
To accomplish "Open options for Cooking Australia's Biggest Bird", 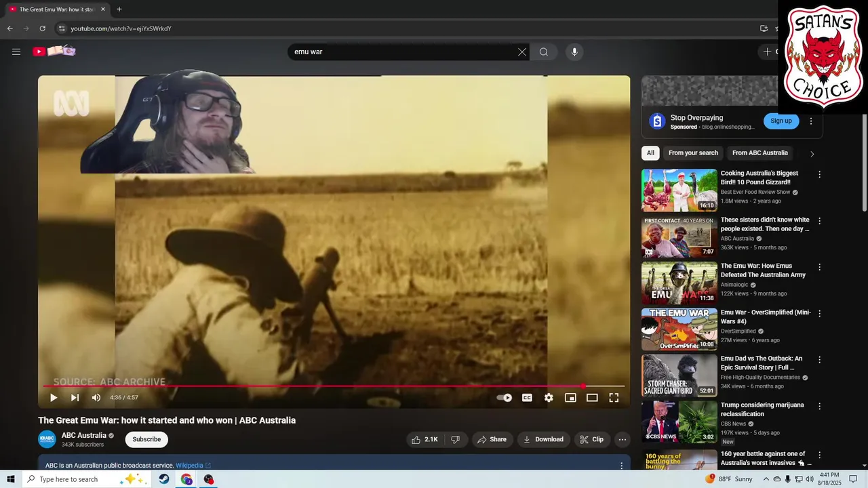I will pos(819,174).
